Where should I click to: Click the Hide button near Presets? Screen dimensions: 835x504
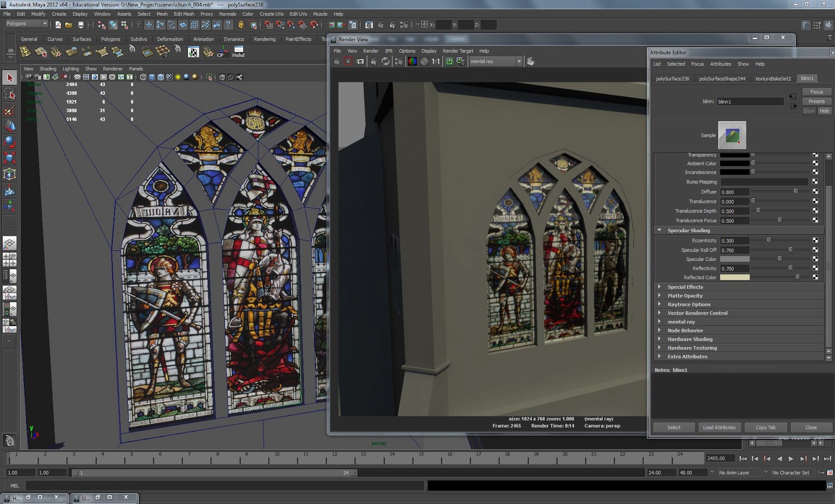point(825,111)
